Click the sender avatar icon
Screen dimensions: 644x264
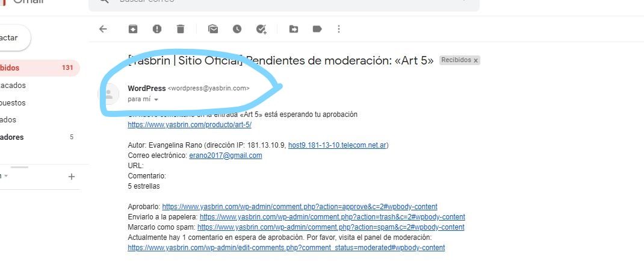109,94
